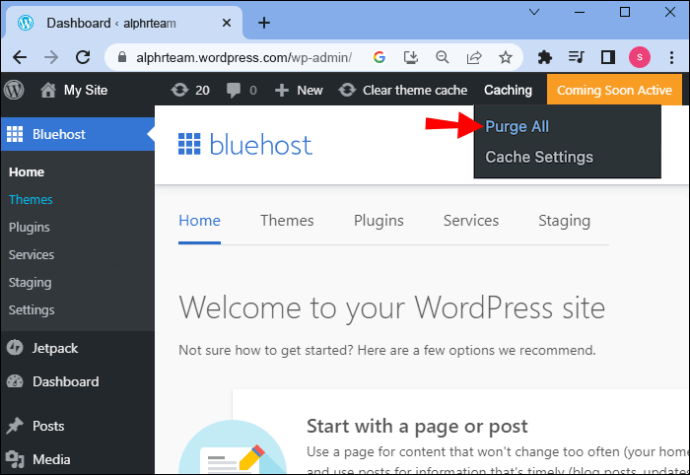Click Coming Soon Active button

click(614, 90)
